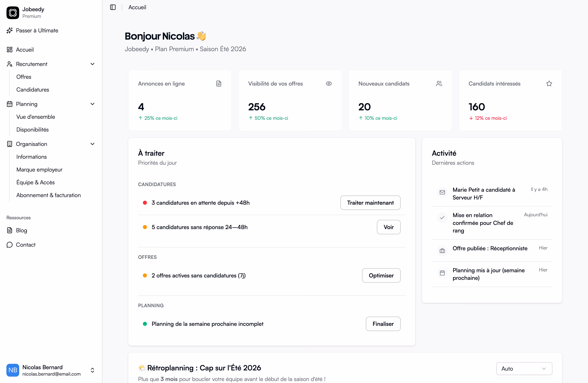Screen dimensions: 588x383
Task: Click the Accueil breadcrumb in header
Action: click(x=137, y=7)
